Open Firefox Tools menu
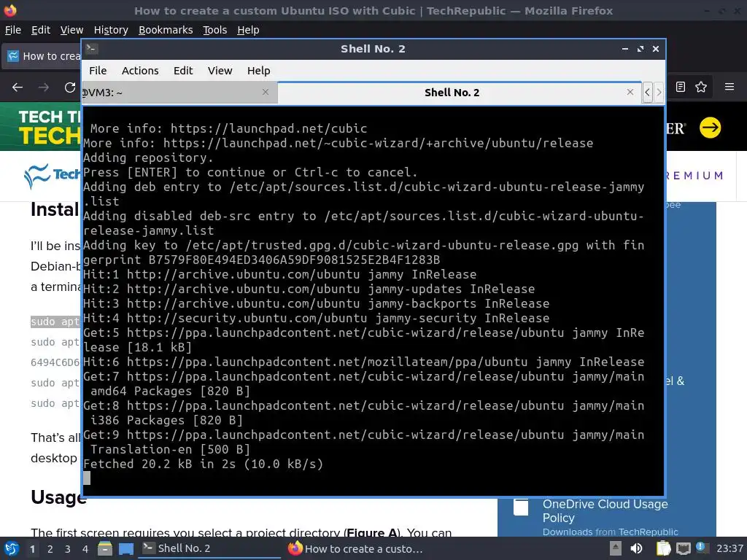 214,30
